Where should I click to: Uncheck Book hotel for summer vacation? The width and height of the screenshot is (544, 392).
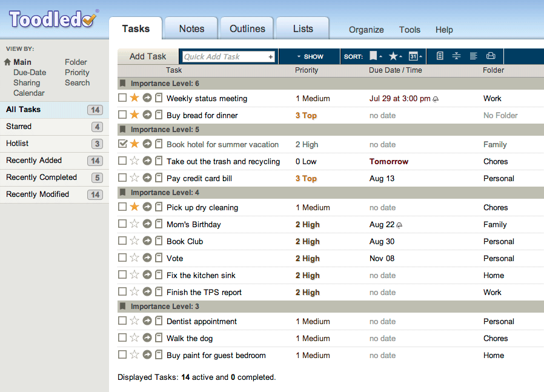pyautogui.click(x=122, y=144)
